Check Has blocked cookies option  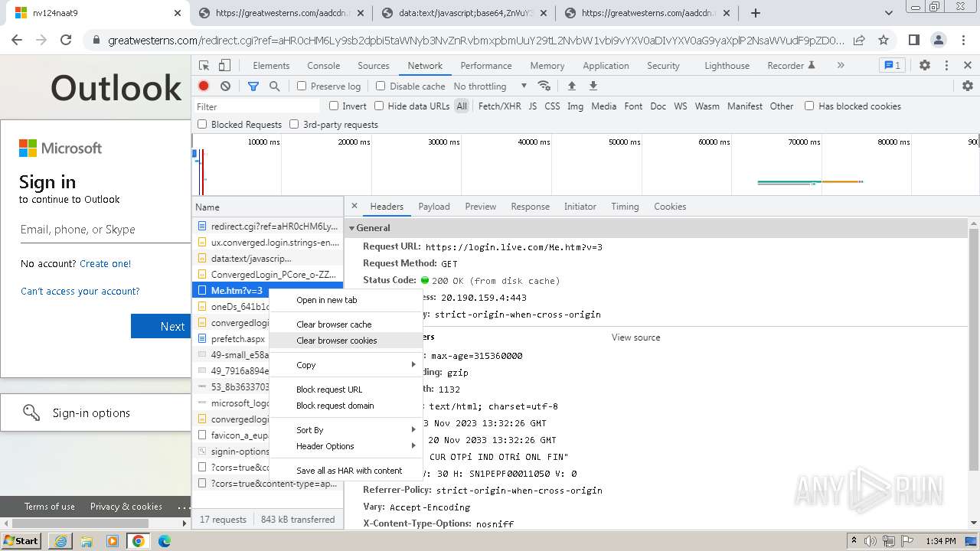809,106
